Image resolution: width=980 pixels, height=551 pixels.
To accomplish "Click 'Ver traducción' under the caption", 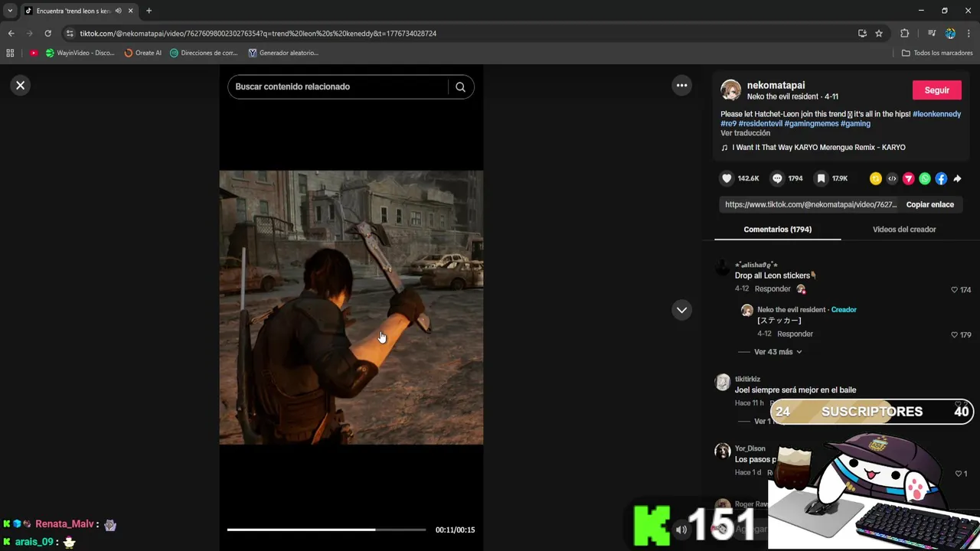I will click(745, 133).
